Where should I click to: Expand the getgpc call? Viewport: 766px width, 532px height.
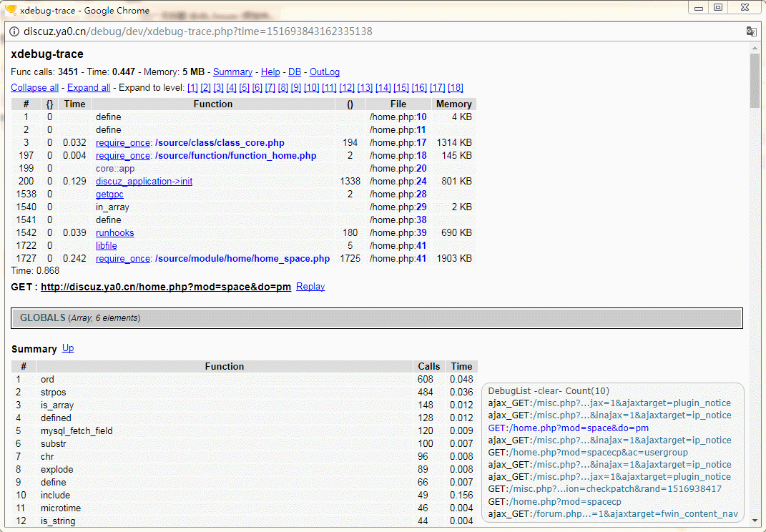point(109,194)
